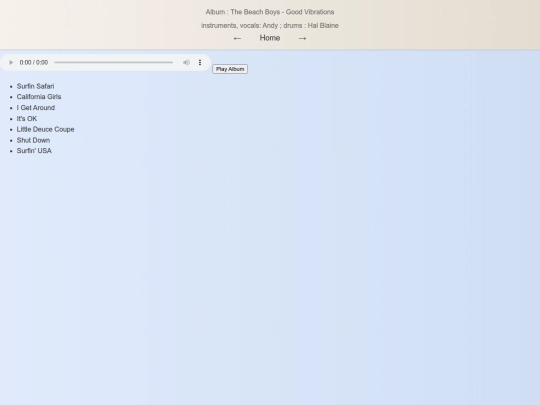Select the track I Get Around
Viewport: 540px width, 405px height.
click(36, 108)
